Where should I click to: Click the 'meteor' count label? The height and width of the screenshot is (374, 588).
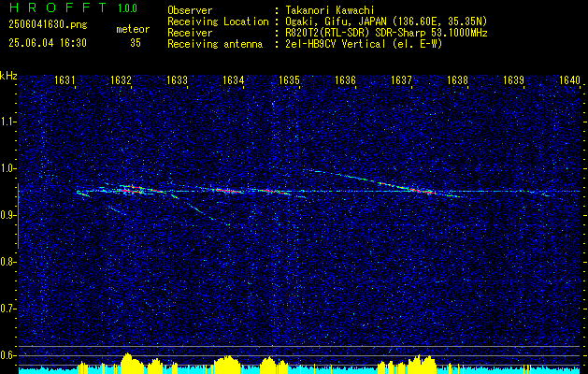[133, 29]
